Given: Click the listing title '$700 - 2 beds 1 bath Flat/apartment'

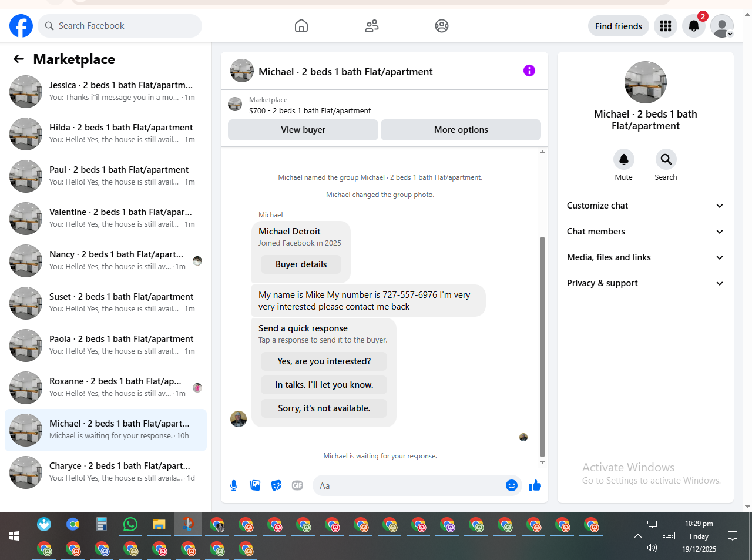Looking at the screenshot, I should (310, 110).
